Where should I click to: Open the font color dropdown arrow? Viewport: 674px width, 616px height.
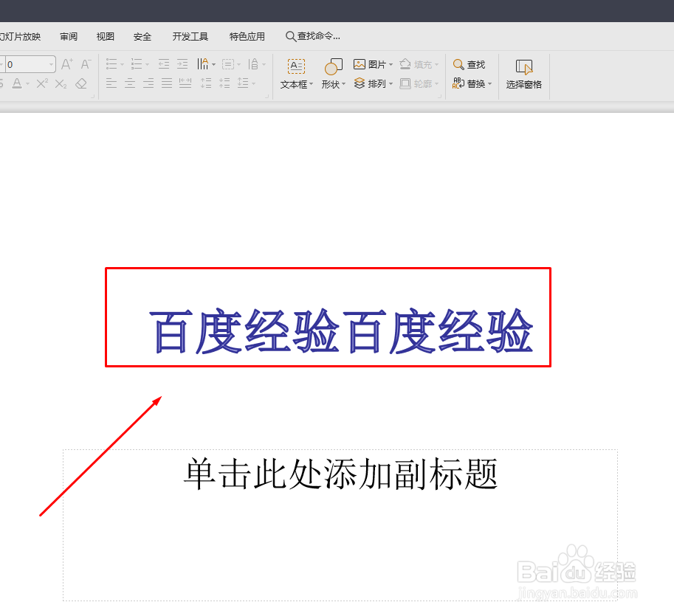[27, 84]
